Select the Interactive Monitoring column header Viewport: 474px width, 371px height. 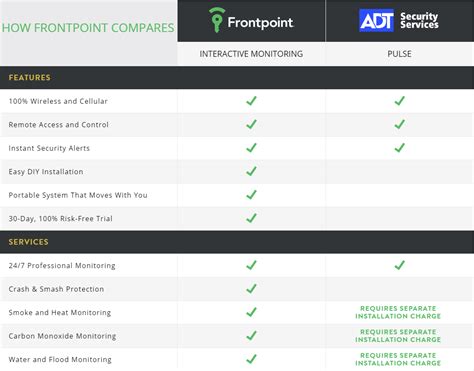tap(251, 54)
